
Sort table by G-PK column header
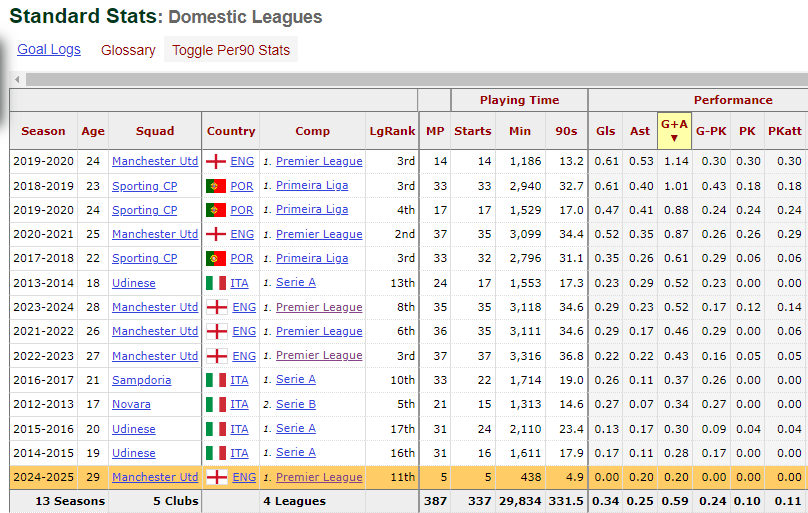point(711,131)
